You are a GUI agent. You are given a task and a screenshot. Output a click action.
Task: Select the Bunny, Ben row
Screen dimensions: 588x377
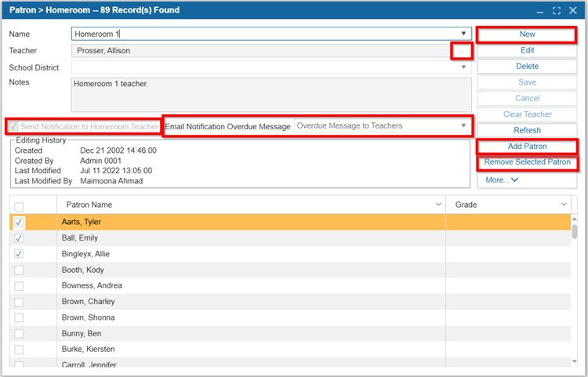click(x=290, y=334)
